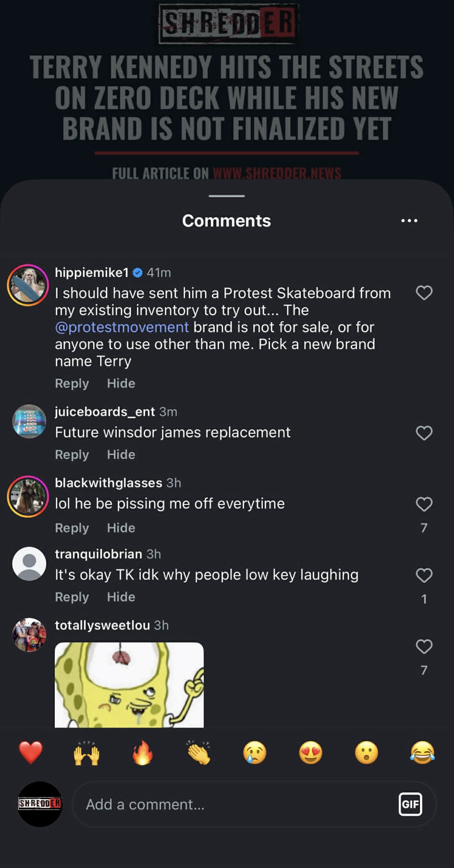This screenshot has width=454, height=868.
Task: Tap heart on totallysweetlou's comment
Action: point(424,646)
